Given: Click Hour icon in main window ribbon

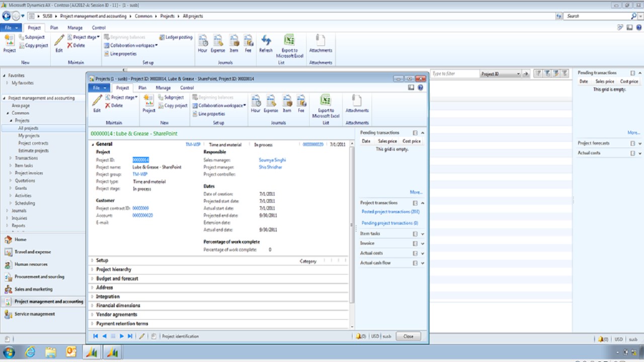Looking at the screenshot, I should tap(203, 43).
